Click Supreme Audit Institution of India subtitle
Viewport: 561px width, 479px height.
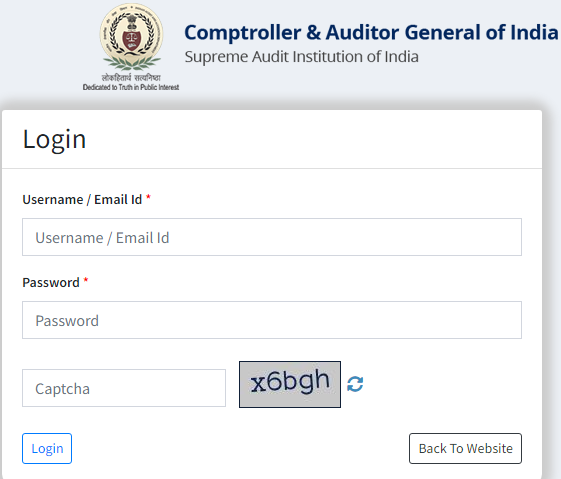[x=301, y=57]
